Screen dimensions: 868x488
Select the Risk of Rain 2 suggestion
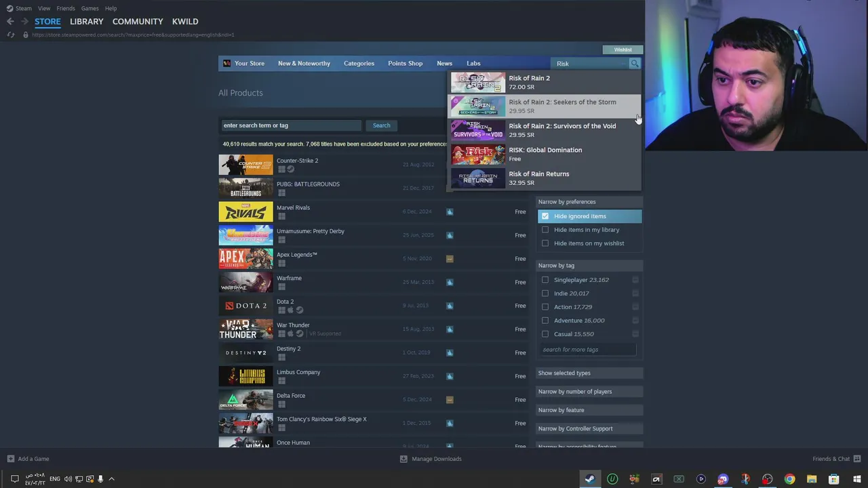545,82
